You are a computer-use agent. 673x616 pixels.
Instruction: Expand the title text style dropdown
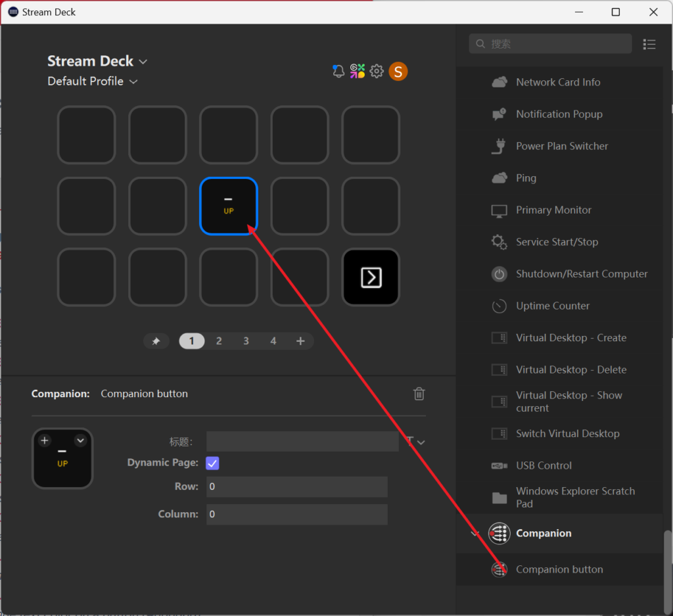coord(415,442)
